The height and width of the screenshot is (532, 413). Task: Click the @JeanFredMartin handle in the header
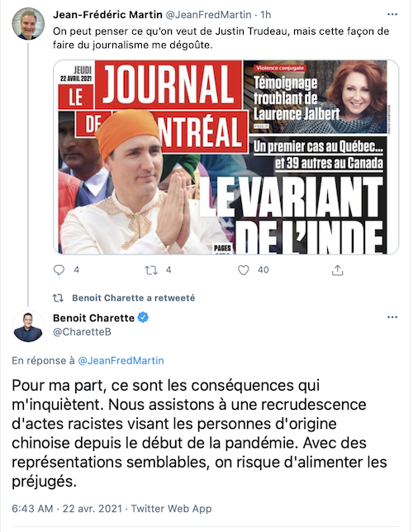tap(208, 15)
